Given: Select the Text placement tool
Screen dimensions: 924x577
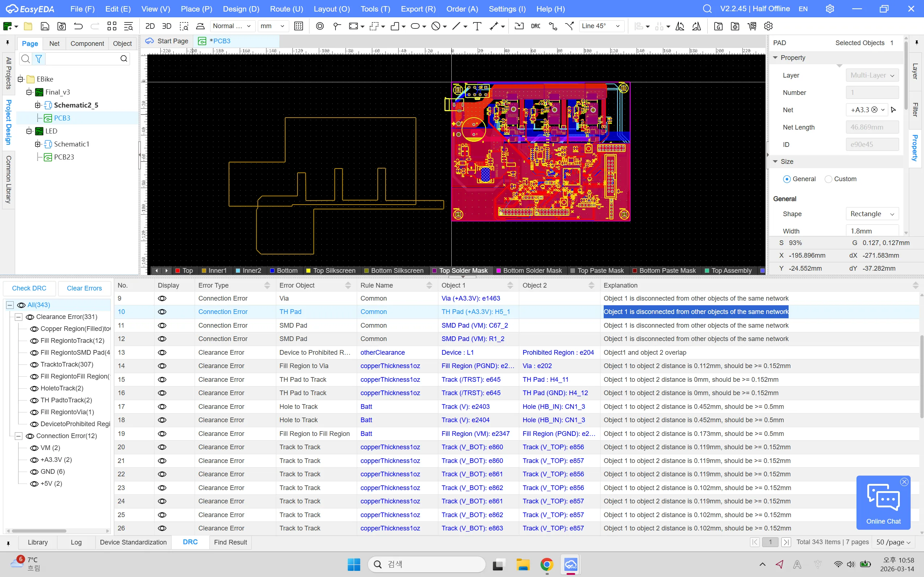Looking at the screenshot, I should 477,26.
